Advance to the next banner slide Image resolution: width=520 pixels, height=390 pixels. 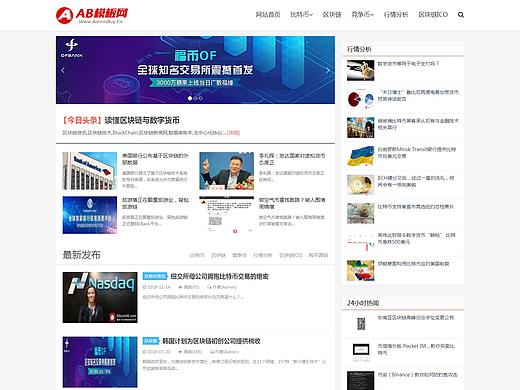(328, 70)
